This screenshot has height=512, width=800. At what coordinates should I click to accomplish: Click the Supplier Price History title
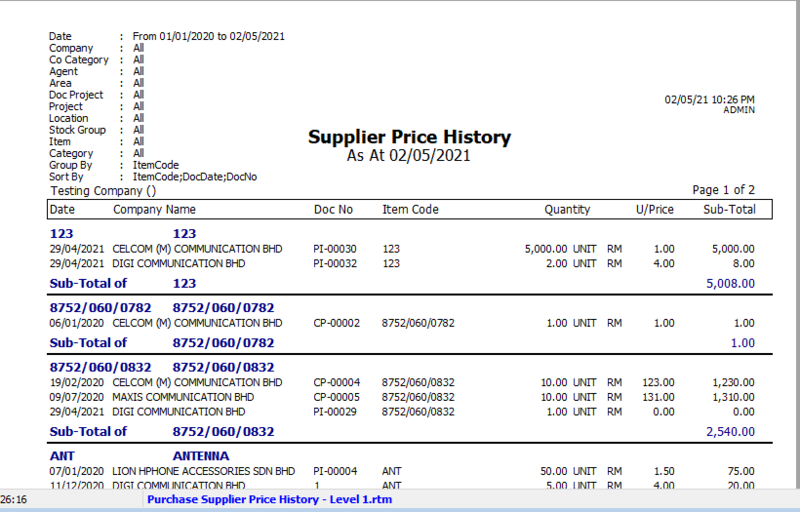pyautogui.click(x=409, y=138)
